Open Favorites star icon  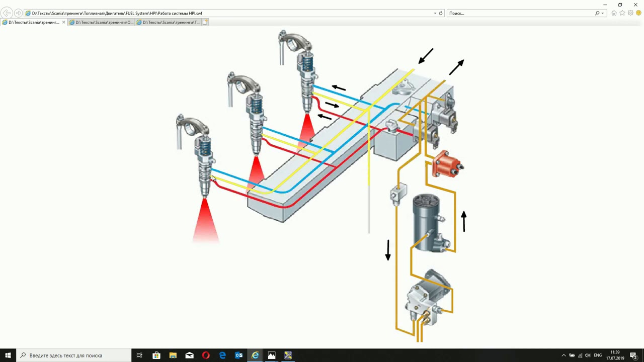click(x=622, y=13)
